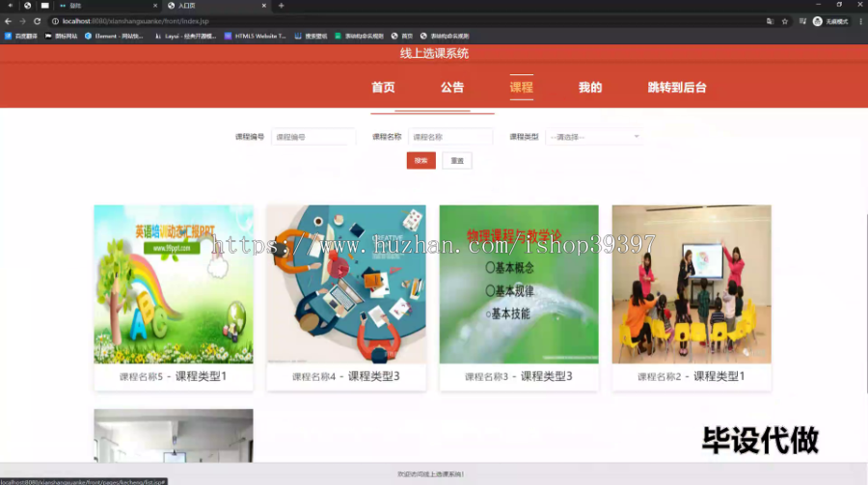Image resolution: width=868 pixels, height=485 pixels.
Task: Click the incognito profile icon 无痕模式
Action: (830, 21)
